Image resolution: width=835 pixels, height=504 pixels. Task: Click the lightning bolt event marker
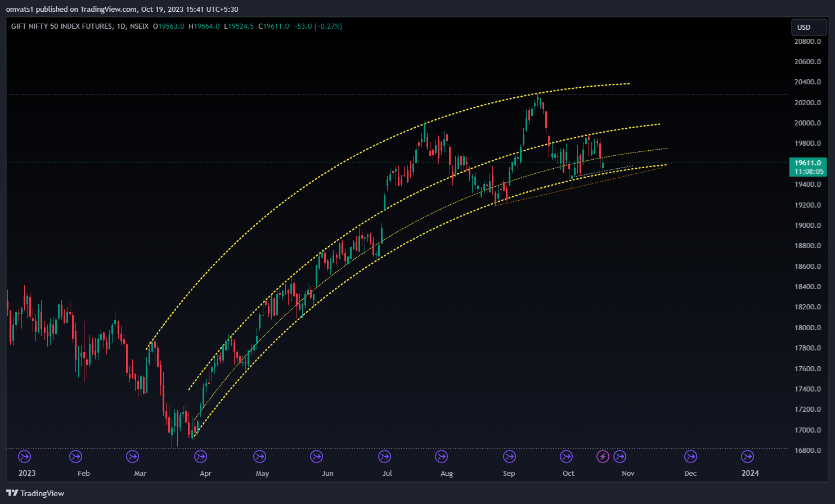click(x=603, y=456)
